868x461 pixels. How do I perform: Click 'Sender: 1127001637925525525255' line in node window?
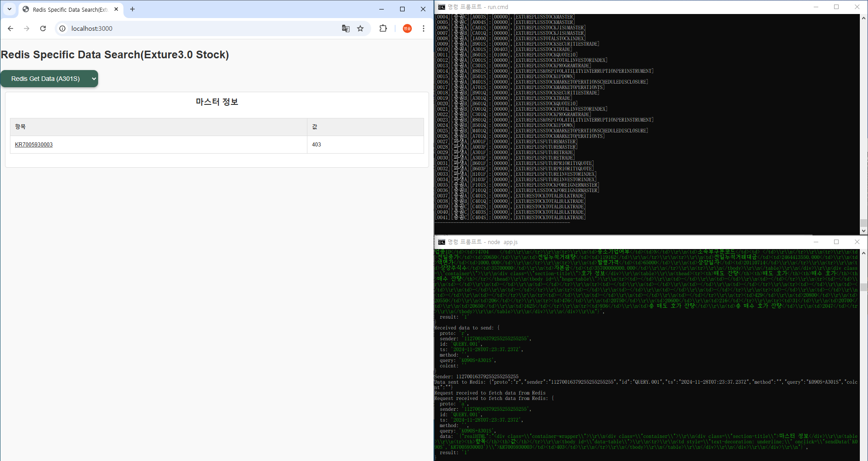point(476,376)
